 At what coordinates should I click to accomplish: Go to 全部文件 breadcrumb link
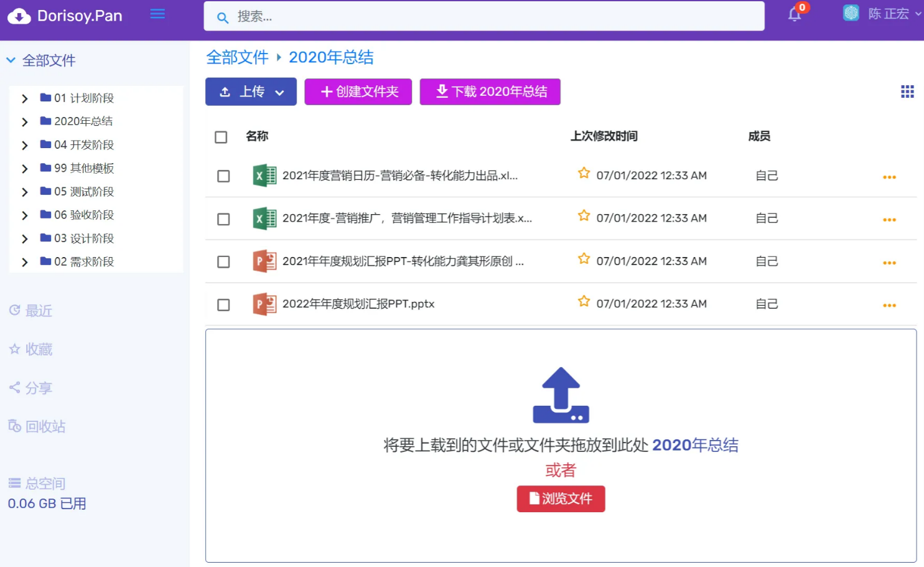click(x=237, y=57)
